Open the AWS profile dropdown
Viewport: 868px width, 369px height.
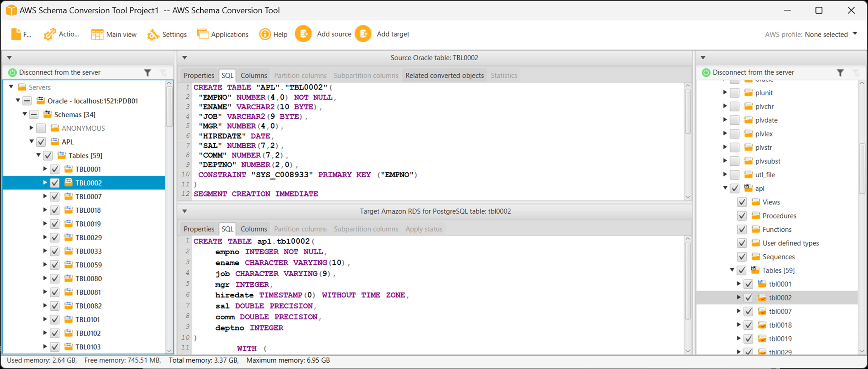(x=855, y=34)
